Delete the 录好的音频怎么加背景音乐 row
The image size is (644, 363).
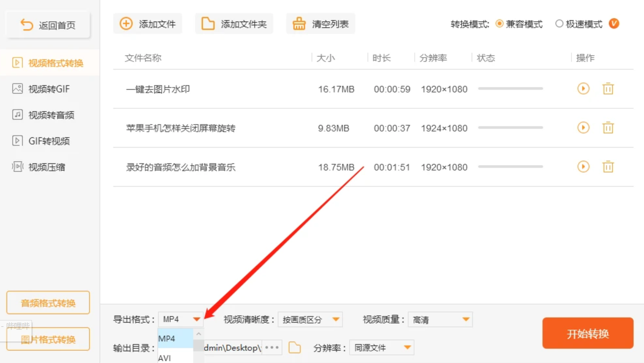coord(608,167)
